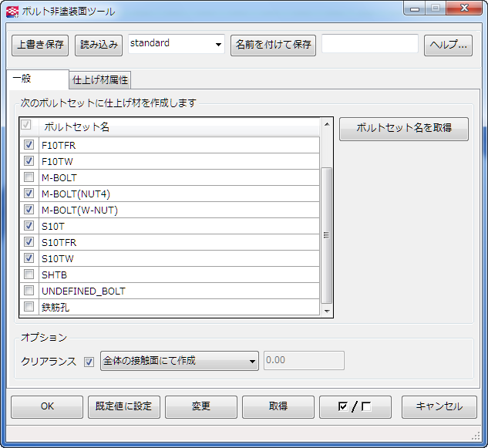Close the ボルト非塗装面ツール window

point(464,8)
